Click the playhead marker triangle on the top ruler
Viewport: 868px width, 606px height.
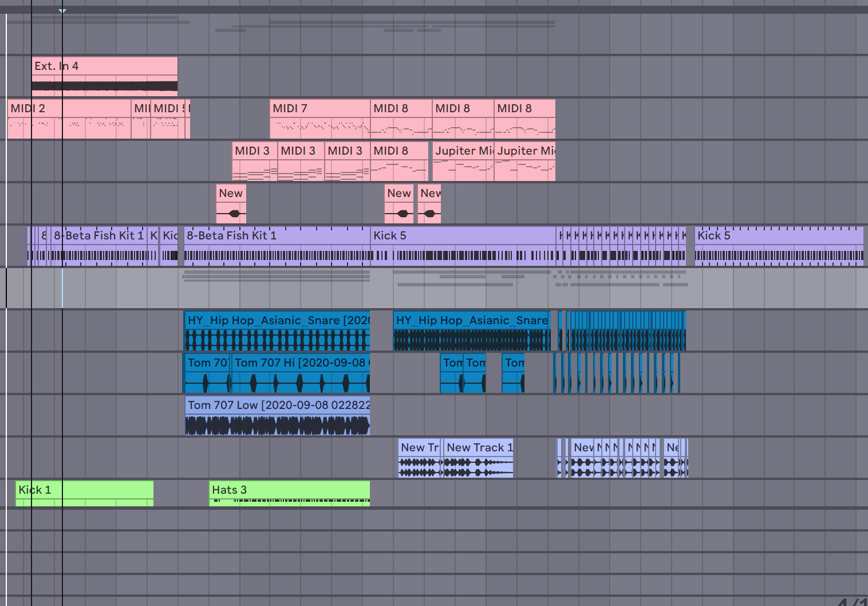click(62, 11)
